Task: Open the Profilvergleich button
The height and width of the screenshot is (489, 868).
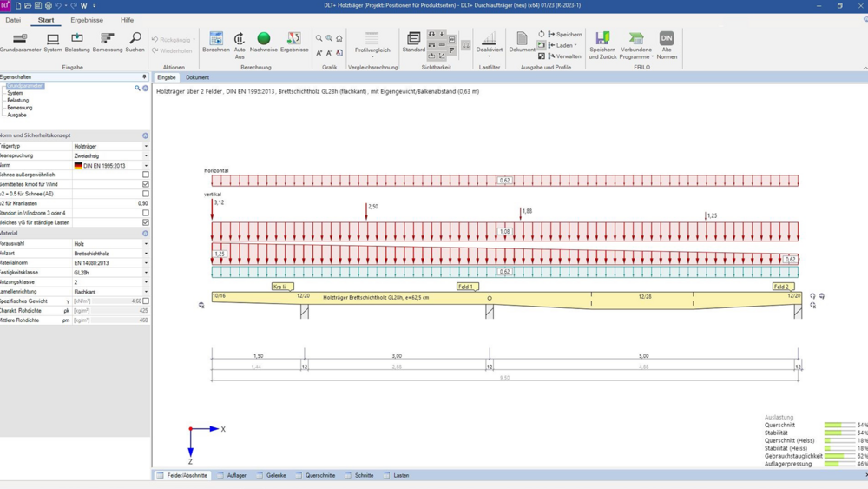Action: point(372,44)
